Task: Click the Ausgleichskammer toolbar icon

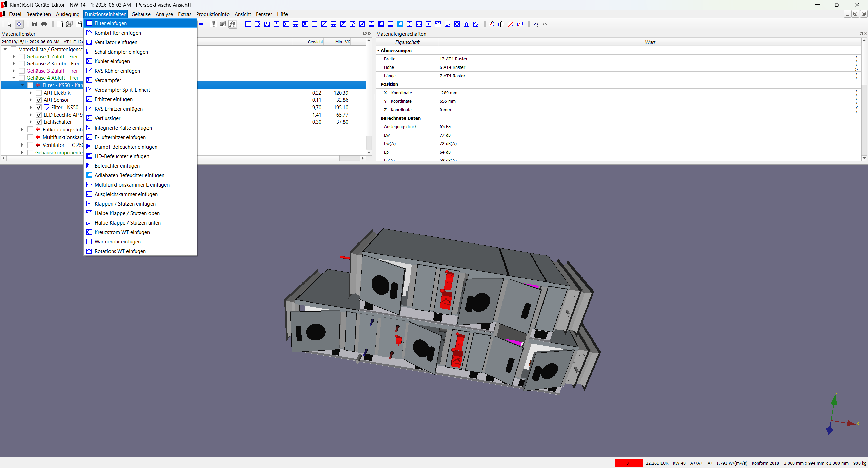Action: [x=419, y=24]
